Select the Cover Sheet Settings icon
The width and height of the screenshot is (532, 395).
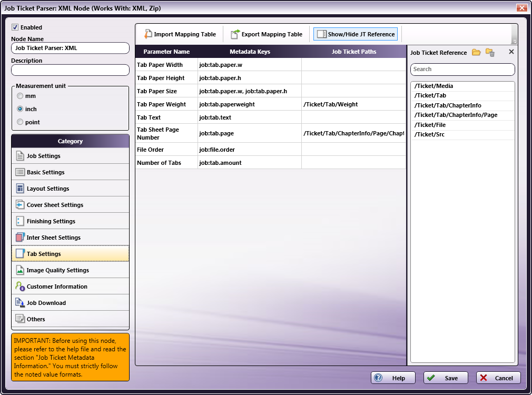tap(20, 205)
